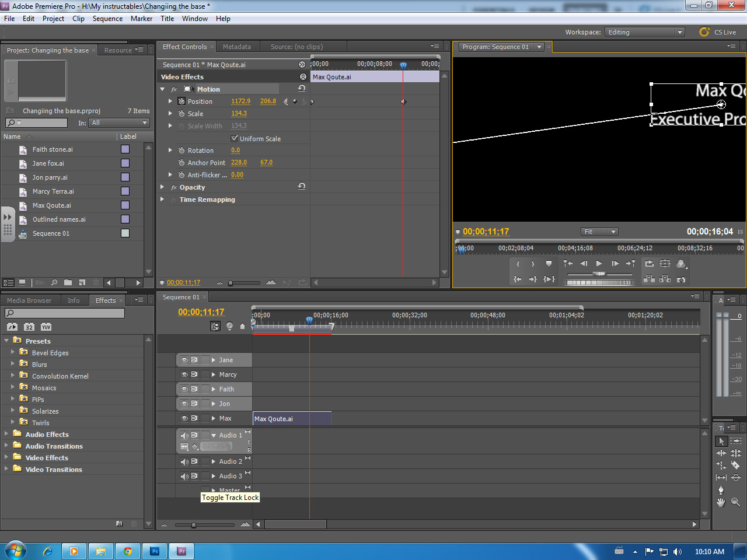The image size is (747, 560).
Task: Select the Selection tool in Tools panel
Action: click(721, 441)
